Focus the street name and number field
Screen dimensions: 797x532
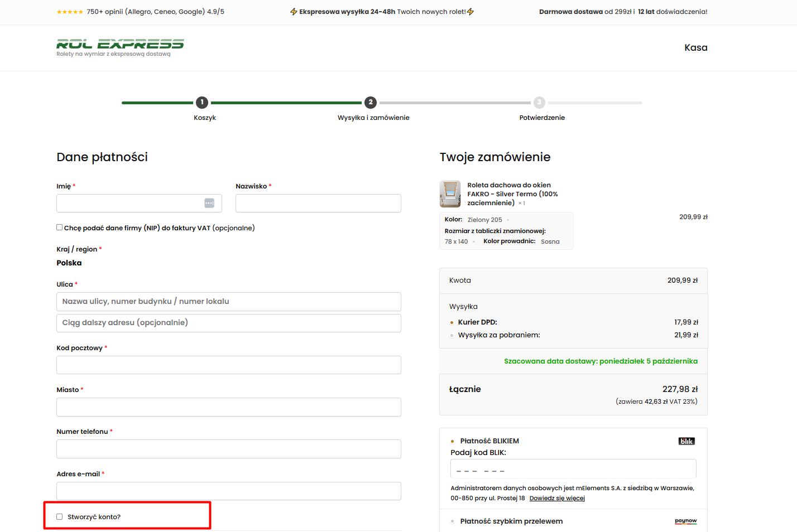(x=229, y=302)
